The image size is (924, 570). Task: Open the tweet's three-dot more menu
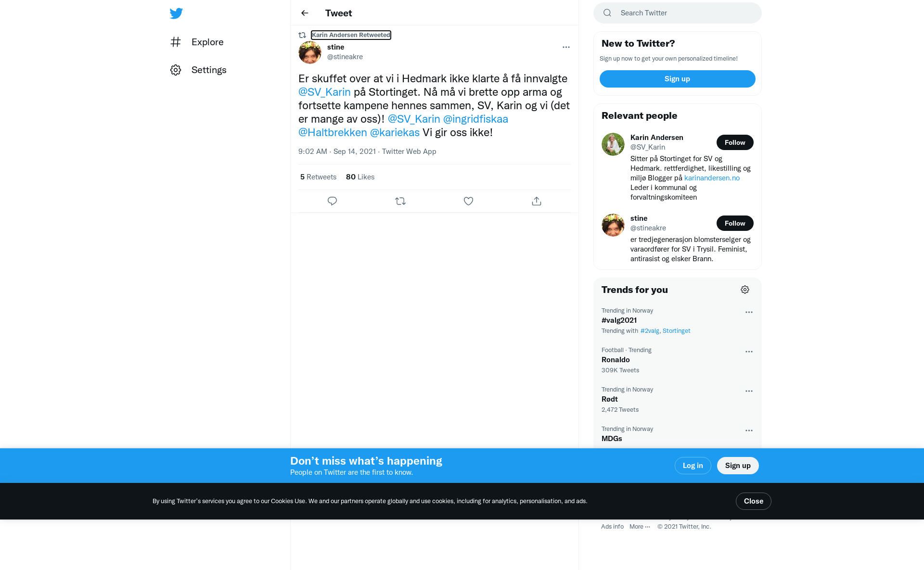pos(566,47)
